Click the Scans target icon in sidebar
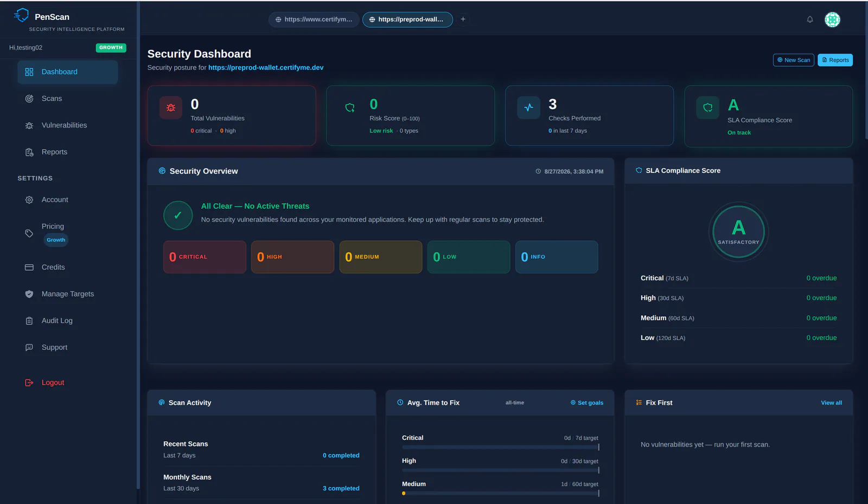Image resolution: width=868 pixels, height=504 pixels. [x=29, y=99]
